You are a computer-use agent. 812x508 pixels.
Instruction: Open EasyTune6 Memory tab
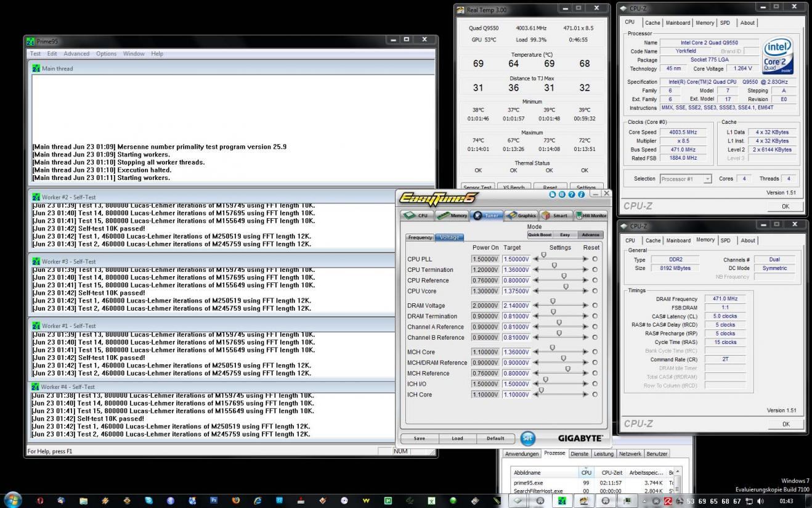tap(452, 216)
